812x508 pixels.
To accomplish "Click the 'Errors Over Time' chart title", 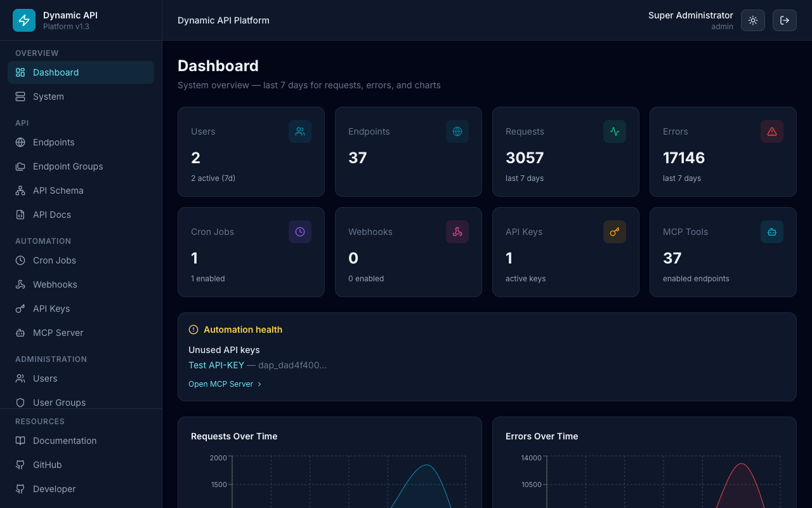I will (x=542, y=436).
